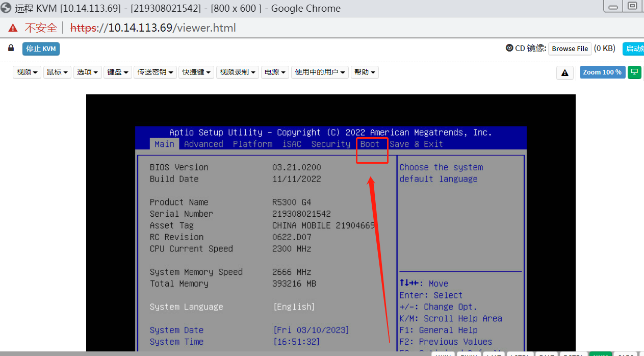Select the Security tab in BIOS setup

pos(330,144)
